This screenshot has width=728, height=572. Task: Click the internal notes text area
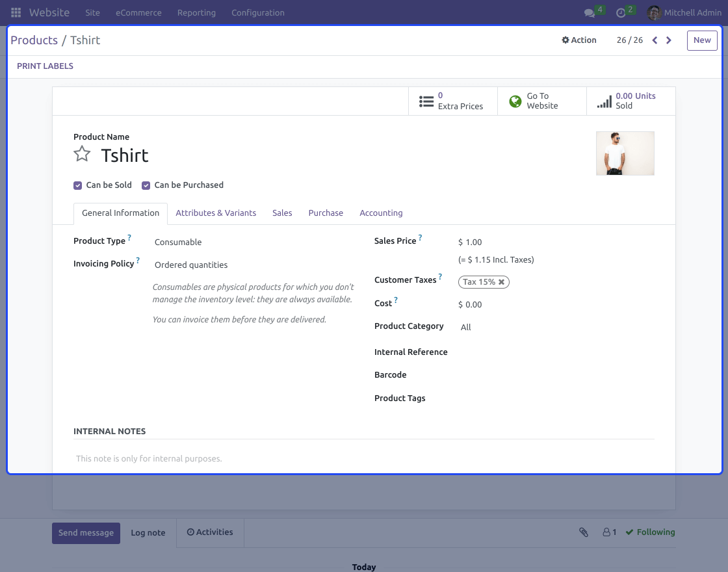pyautogui.click(x=364, y=459)
